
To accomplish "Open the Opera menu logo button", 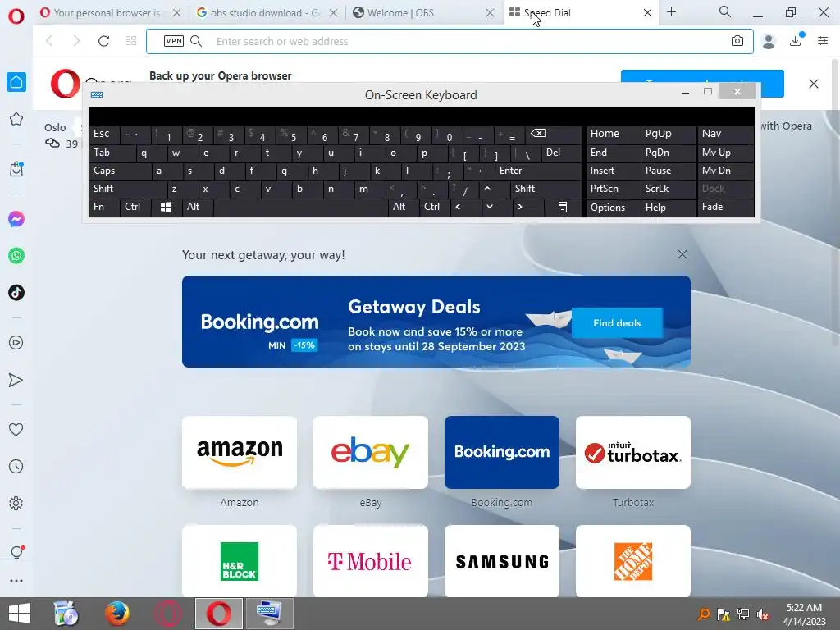I will coord(16,16).
